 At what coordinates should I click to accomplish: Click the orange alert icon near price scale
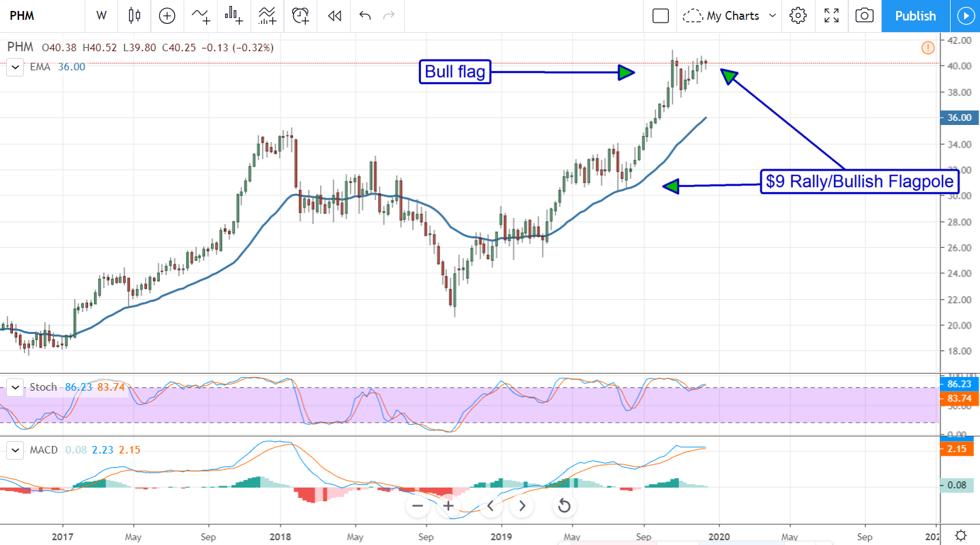[x=928, y=48]
